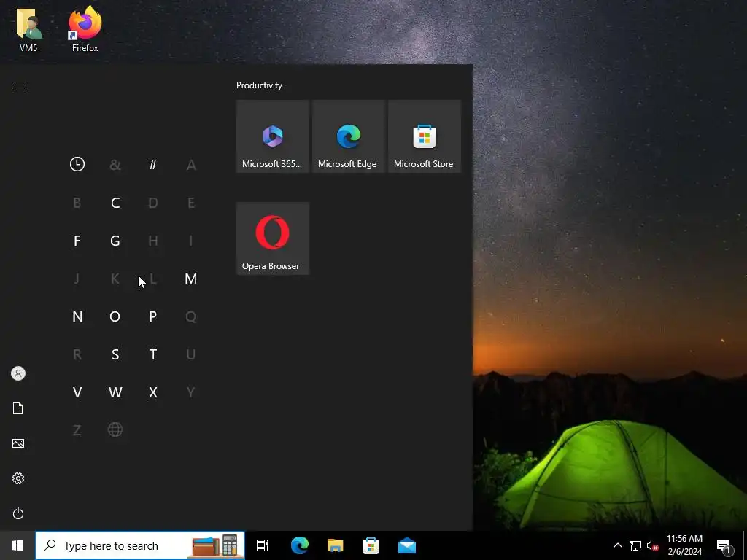The image size is (747, 560).
Task: Select the Firefox desktop shortcut
Action: [x=85, y=29]
